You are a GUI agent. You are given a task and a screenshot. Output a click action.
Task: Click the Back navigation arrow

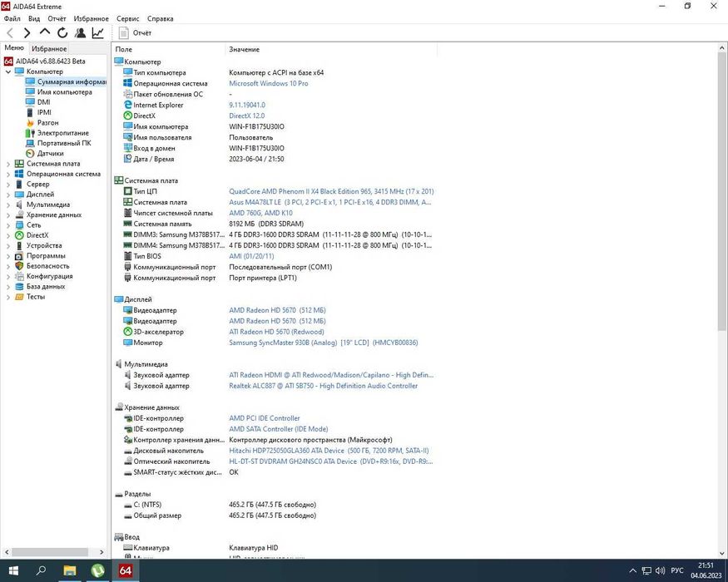tap(10, 33)
